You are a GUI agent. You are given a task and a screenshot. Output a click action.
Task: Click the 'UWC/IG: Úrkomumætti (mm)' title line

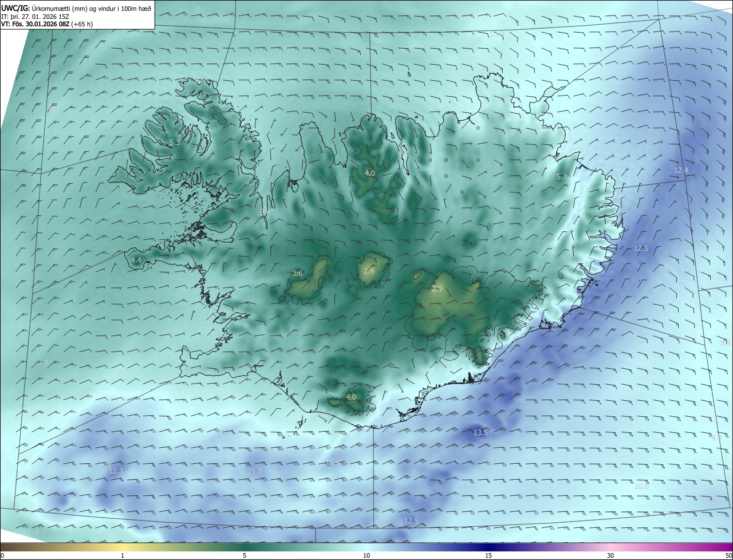click(x=76, y=7)
